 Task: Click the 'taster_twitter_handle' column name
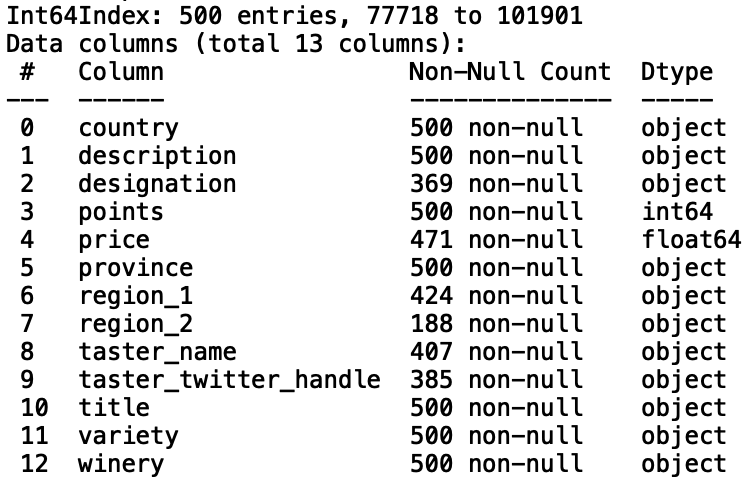(x=229, y=380)
